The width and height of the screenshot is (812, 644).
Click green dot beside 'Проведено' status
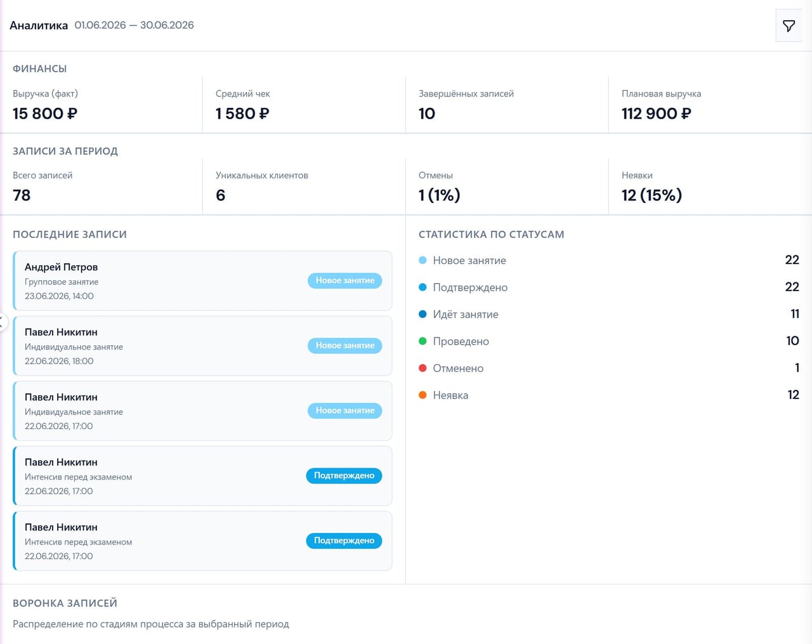[422, 341]
